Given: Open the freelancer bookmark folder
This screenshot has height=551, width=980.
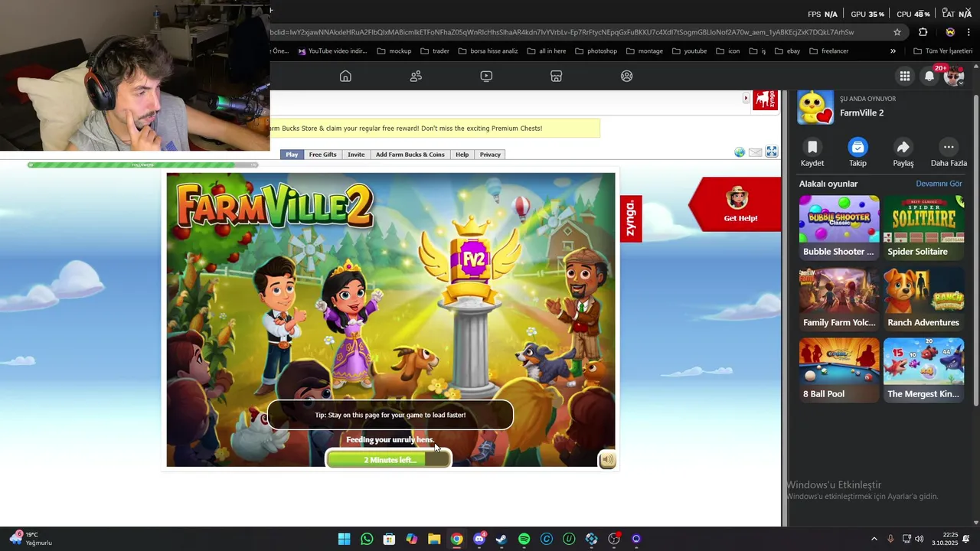Looking at the screenshot, I should (828, 51).
